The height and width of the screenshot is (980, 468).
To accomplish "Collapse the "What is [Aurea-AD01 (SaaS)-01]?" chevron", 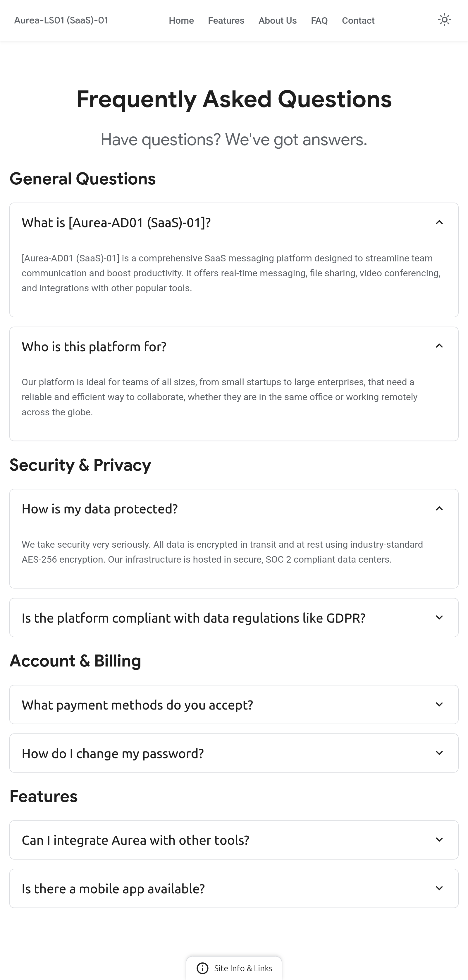I will click(x=439, y=222).
